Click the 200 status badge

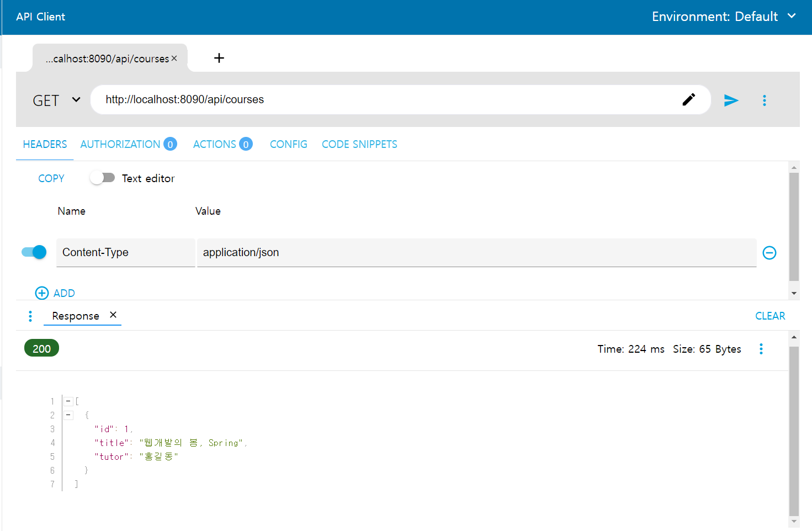click(x=41, y=348)
